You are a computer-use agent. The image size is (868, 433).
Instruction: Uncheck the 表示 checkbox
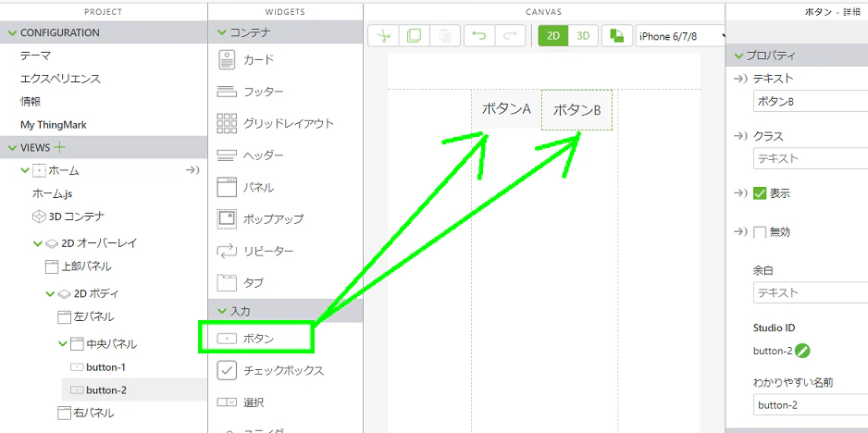tap(760, 193)
